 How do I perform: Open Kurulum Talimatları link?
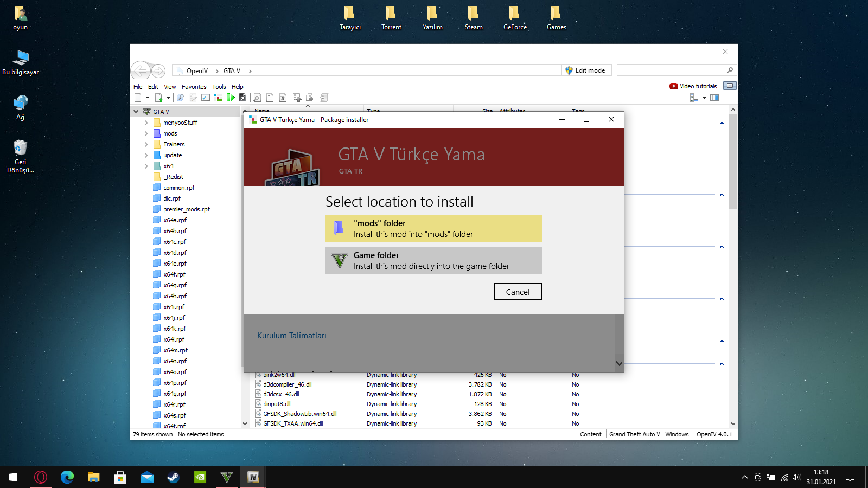coord(292,336)
